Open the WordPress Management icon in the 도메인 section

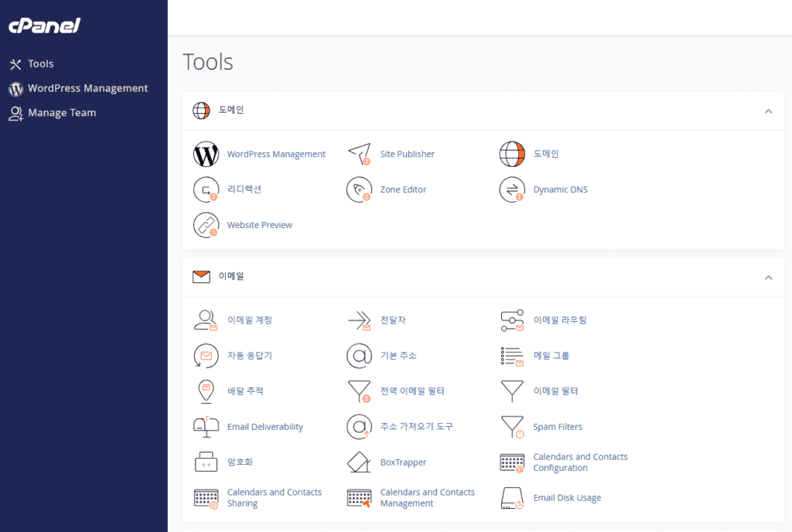pos(206,154)
